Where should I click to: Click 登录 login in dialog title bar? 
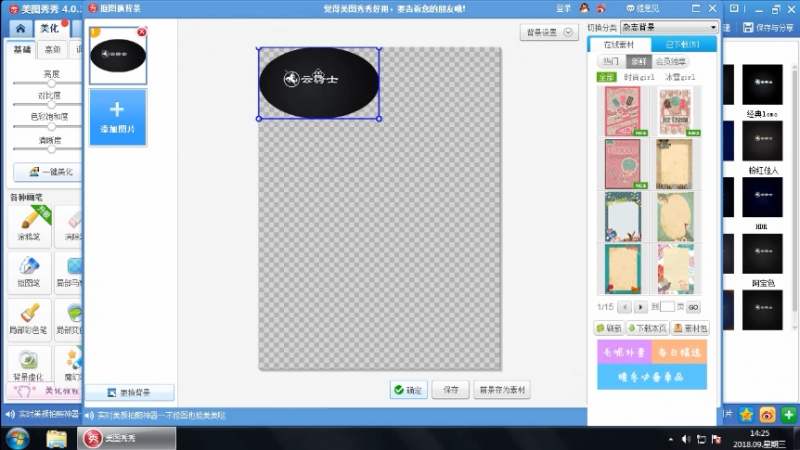tap(563, 8)
